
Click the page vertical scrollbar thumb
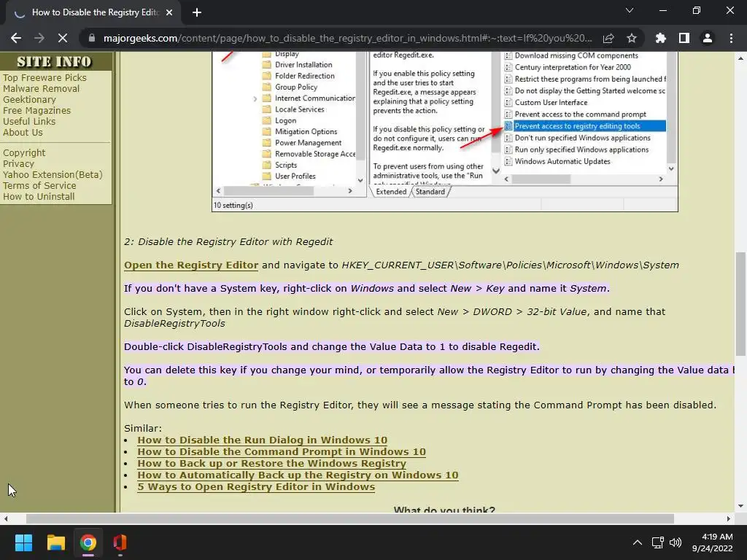click(x=740, y=304)
